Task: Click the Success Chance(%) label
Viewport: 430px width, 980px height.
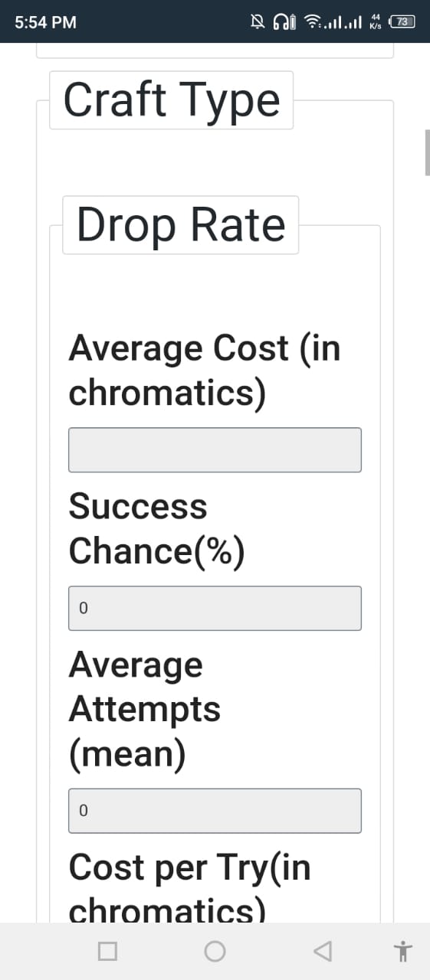Action: pos(157,528)
